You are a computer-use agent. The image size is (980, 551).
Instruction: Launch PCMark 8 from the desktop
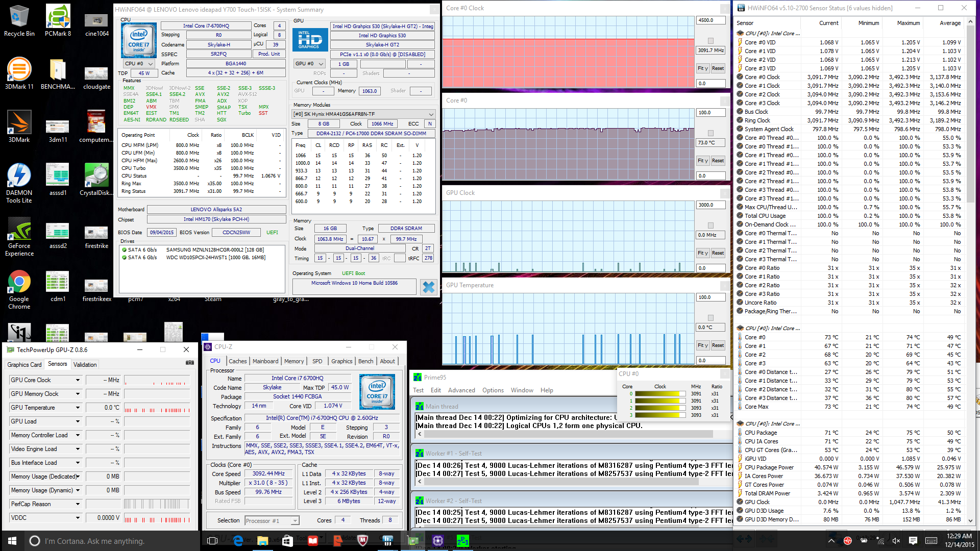pyautogui.click(x=58, y=20)
